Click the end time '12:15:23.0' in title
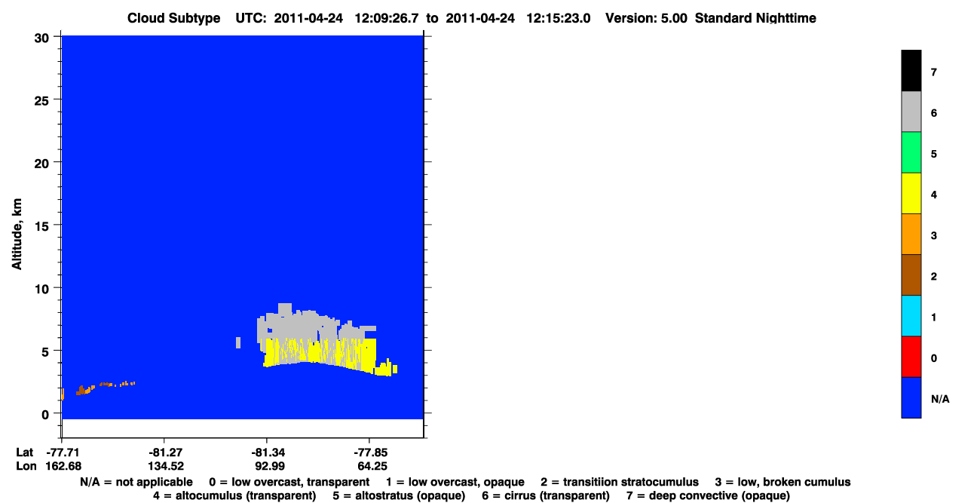The image size is (980, 503). pos(559,18)
